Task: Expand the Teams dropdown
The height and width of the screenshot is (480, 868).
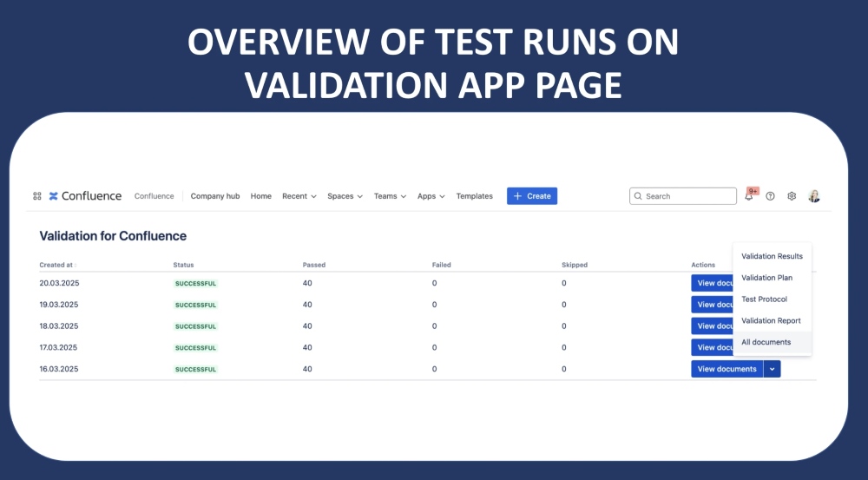Action: click(390, 196)
